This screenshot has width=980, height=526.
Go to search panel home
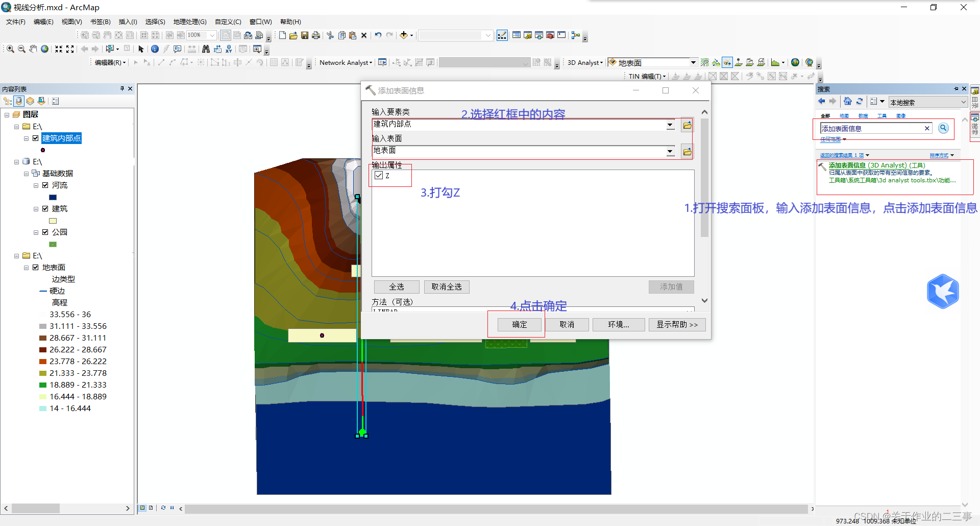point(848,101)
